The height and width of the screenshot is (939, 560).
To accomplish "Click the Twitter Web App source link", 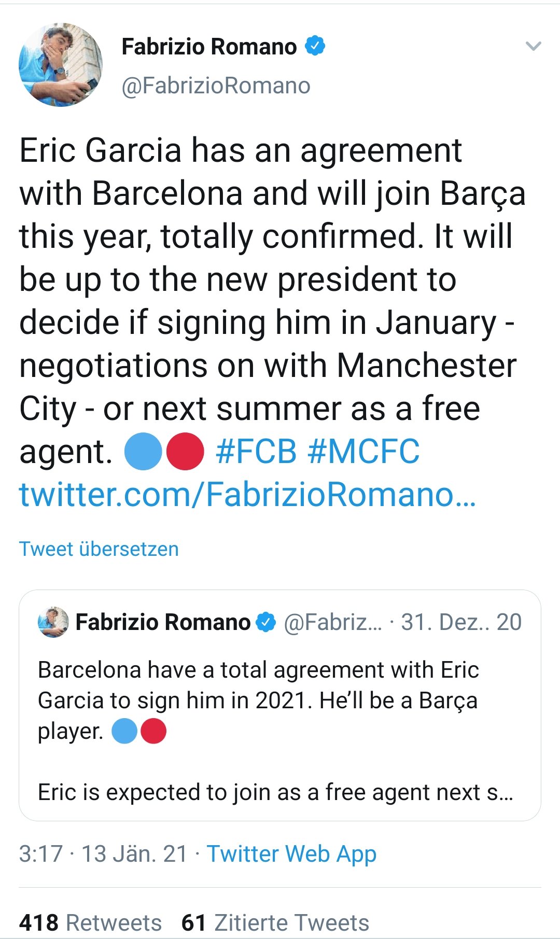I will tap(291, 853).
